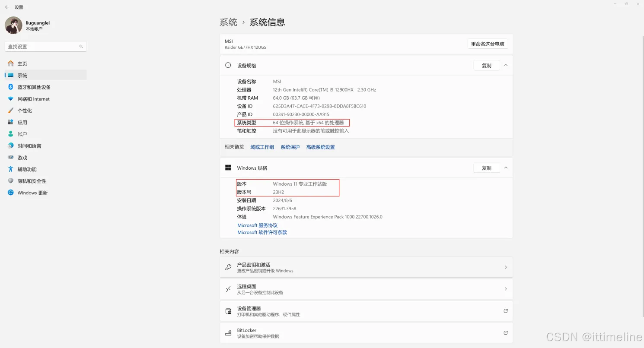
Task: Click the Raider GE77HX 12UGS model text
Action: pos(245,47)
